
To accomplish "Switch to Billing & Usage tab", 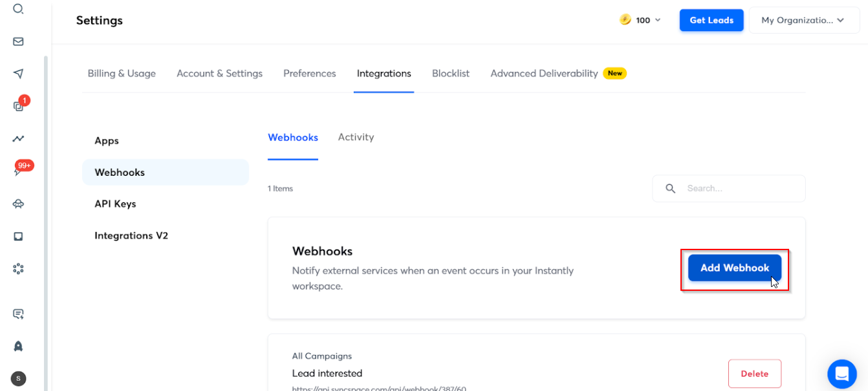I will [122, 74].
